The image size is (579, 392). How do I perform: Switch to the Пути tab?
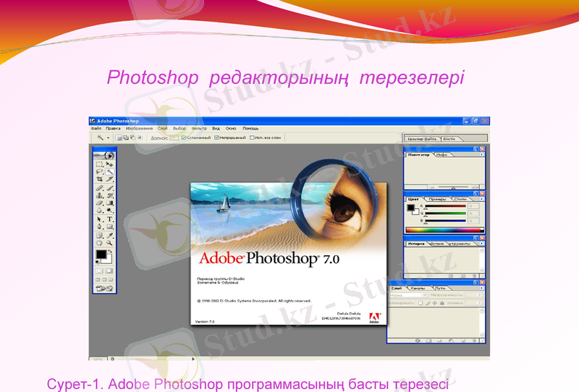pos(440,288)
